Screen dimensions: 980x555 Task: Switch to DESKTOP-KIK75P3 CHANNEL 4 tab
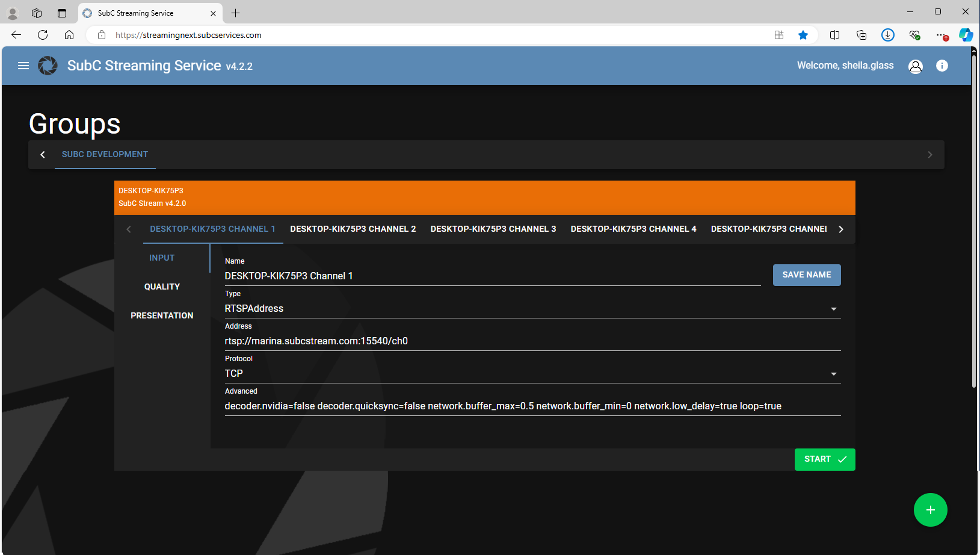633,229
